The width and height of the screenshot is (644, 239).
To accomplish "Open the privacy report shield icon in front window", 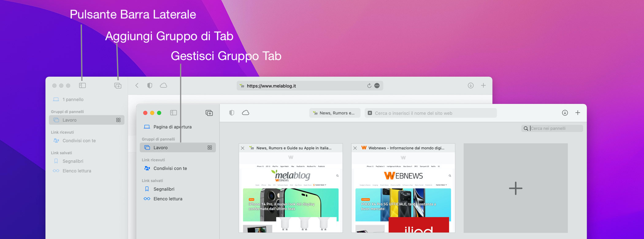I will (232, 113).
